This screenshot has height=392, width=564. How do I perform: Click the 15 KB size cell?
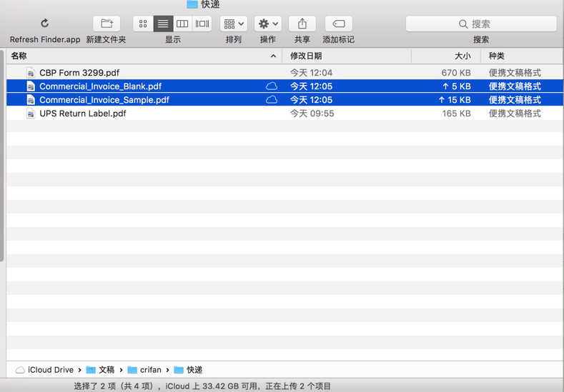[x=455, y=100]
